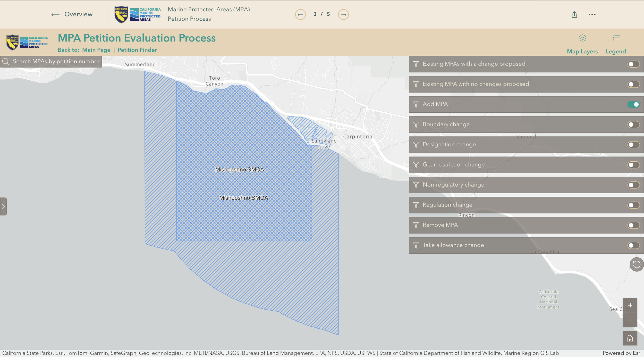Zoom out on the map

[x=630, y=320]
